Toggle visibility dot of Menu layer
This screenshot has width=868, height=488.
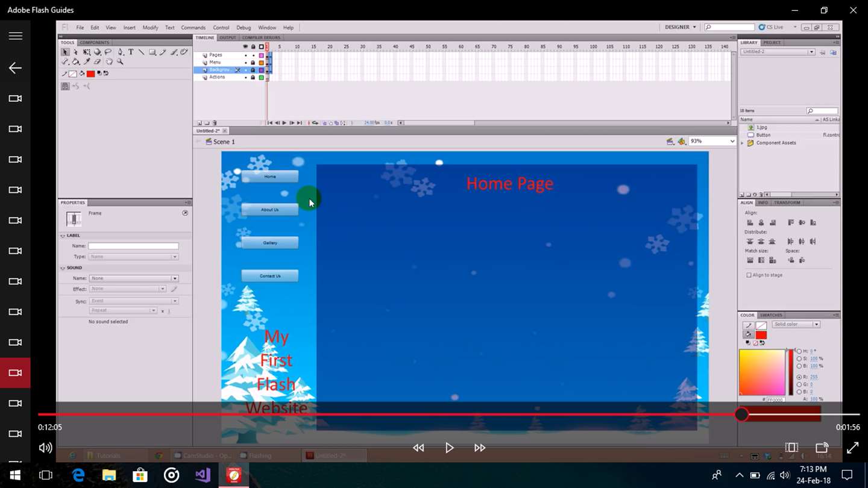[246, 63]
